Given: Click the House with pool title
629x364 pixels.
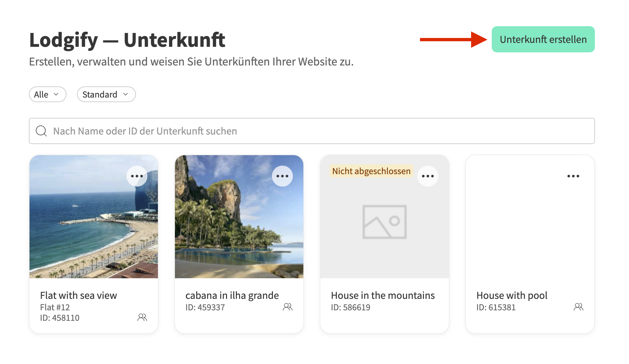Looking at the screenshot, I should (x=512, y=295).
